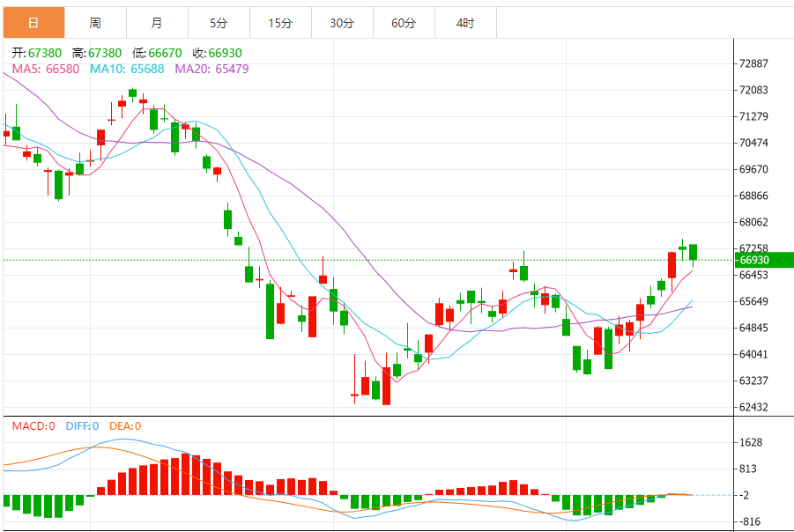
Task: Click the 64041 price axis label
Action: pos(753,354)
